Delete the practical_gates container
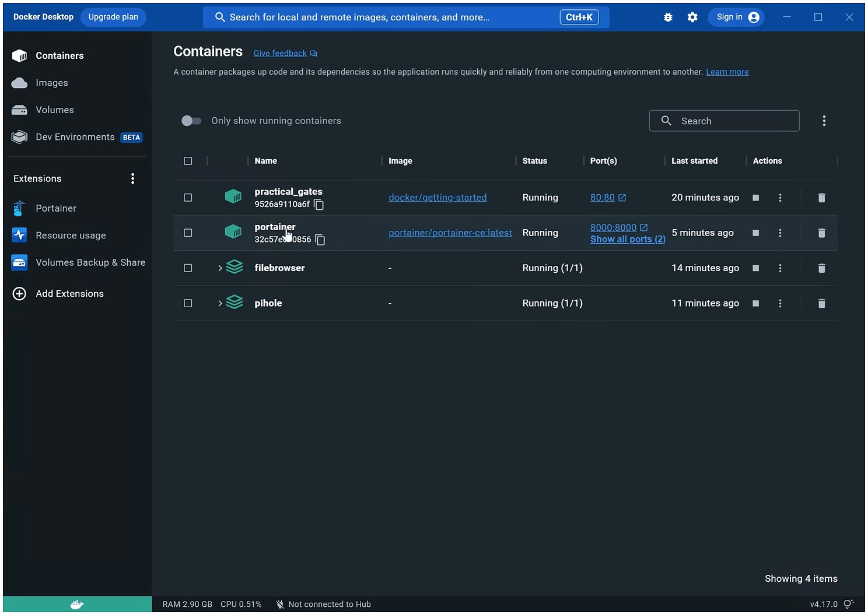868x615 pixels. (821, 198)
